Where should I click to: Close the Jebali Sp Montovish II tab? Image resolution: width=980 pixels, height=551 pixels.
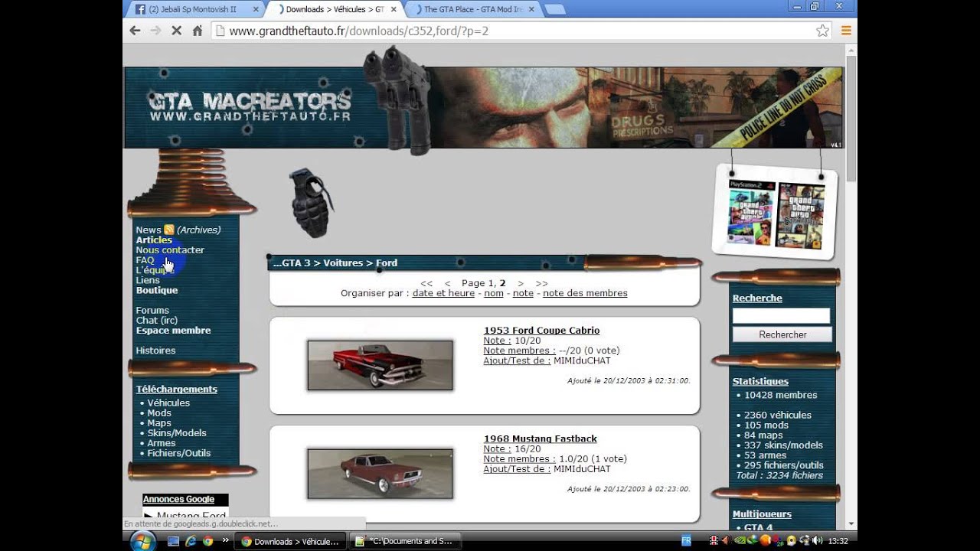(x=254, y=9)
